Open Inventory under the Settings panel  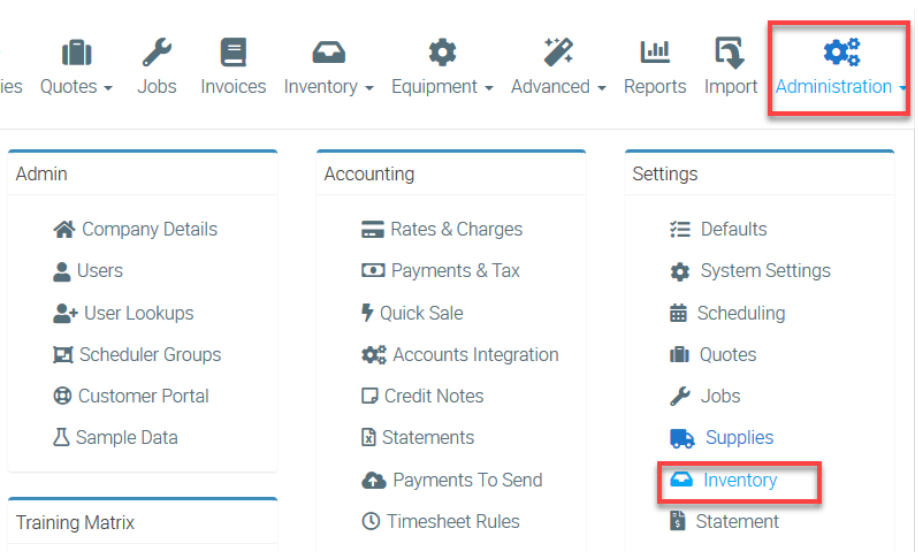click(x=739, y=480)
